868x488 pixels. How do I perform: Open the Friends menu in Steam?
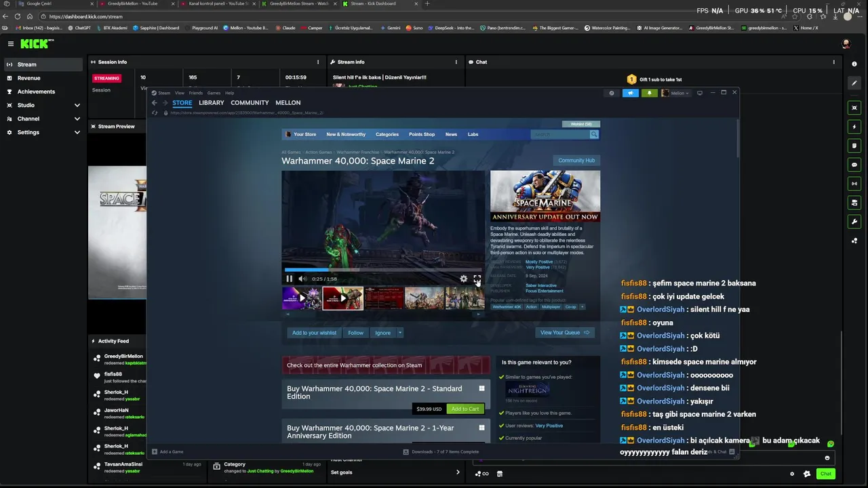(x=196, y=93)
